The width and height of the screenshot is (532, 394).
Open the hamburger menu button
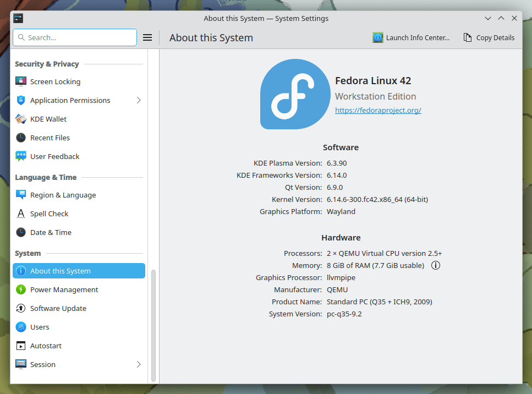[147, 37]
